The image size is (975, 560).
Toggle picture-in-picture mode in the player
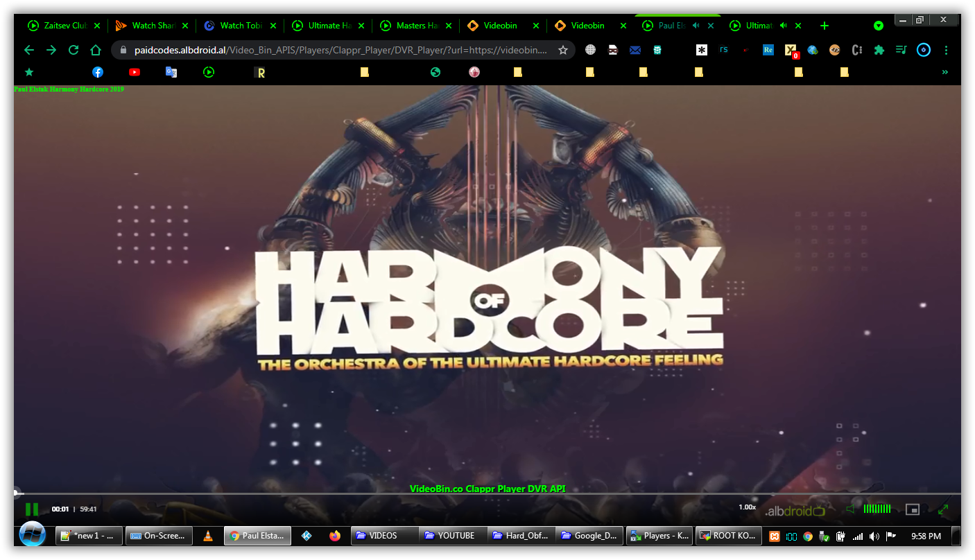913,509
